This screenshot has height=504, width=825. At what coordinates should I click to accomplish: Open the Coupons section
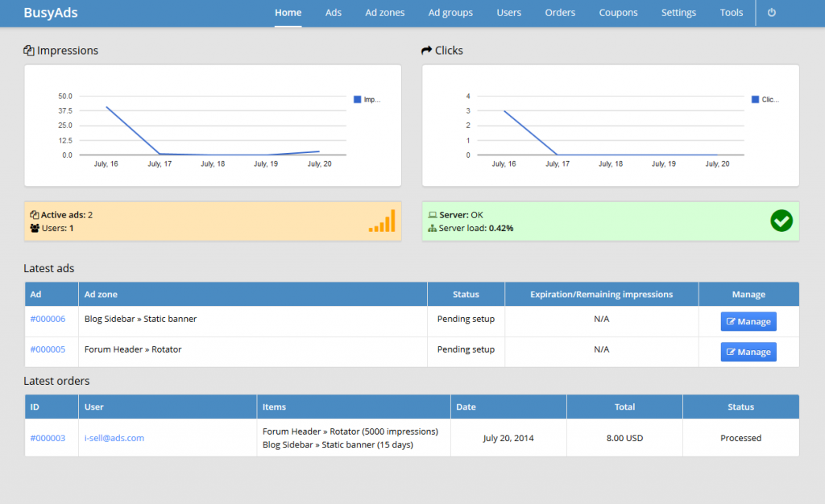[618, 13]
